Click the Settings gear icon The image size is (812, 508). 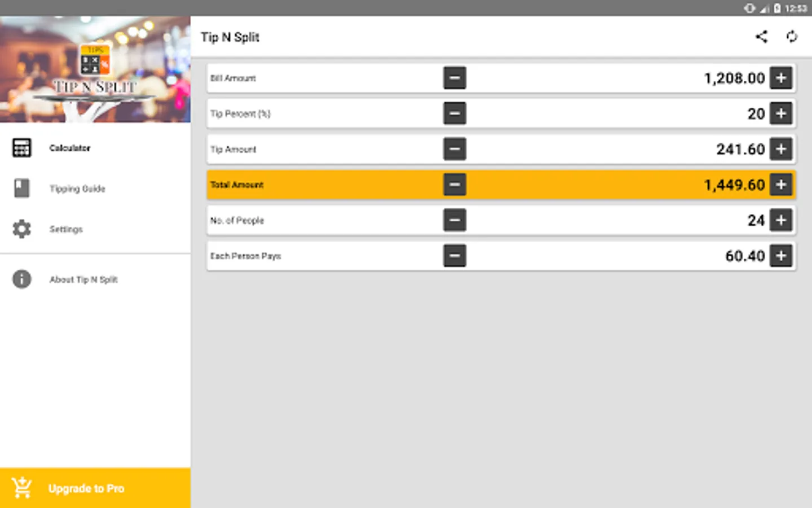point(21,229)
